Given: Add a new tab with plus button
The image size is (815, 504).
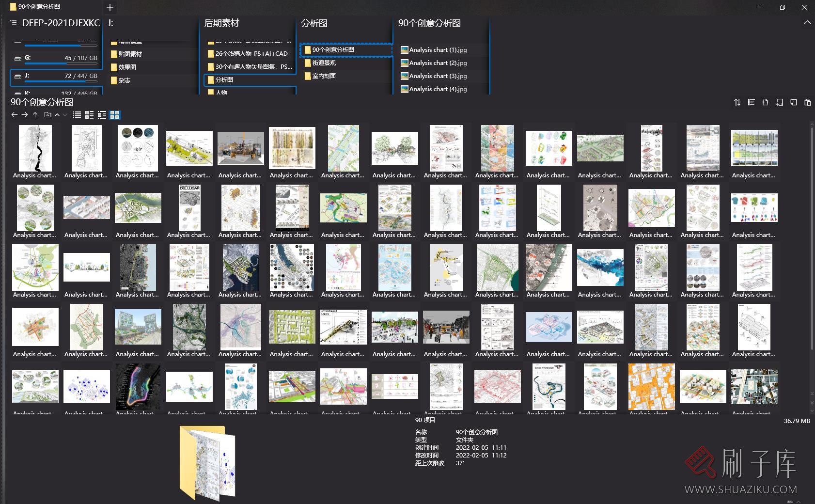Looking at the screenshot, I should 110,7.
